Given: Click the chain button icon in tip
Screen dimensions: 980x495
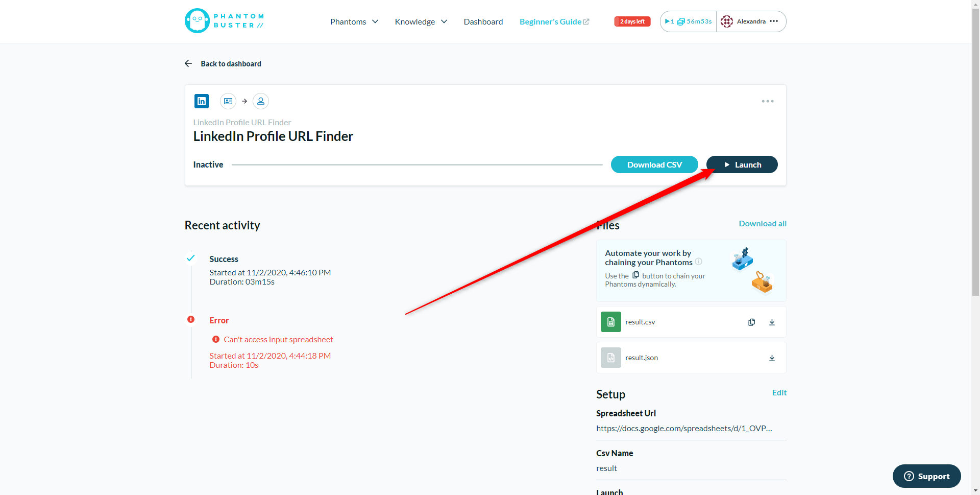Looking at the screenshot, I should tap(635, 275).
